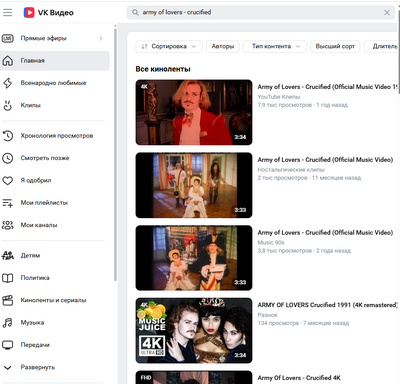Open the FHD thumbnail at bottom

pos(194,377)
